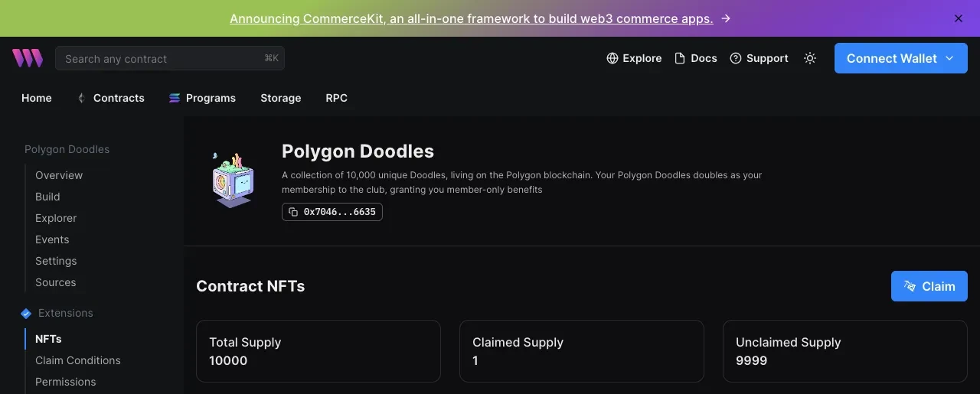This screenshot has height=394, width=980.
Task: Click the Contract NFTs heading
Action: pyautogui.click(x=250, y=286)
